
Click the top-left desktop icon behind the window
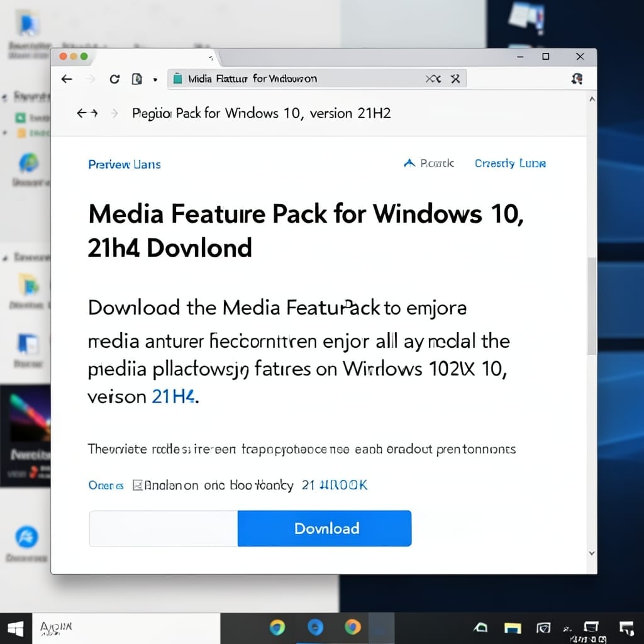click(28, 24)
